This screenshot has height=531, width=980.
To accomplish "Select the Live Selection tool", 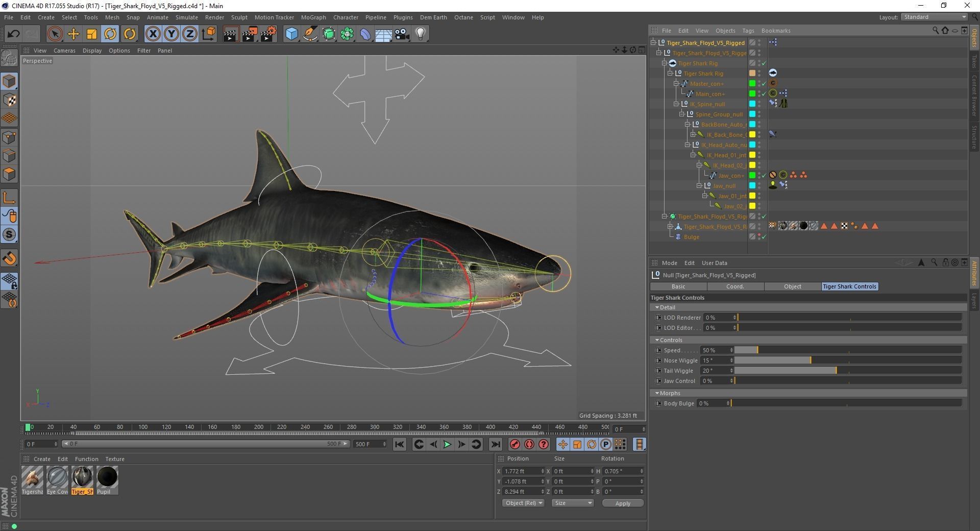I will [x=55, y=34].
